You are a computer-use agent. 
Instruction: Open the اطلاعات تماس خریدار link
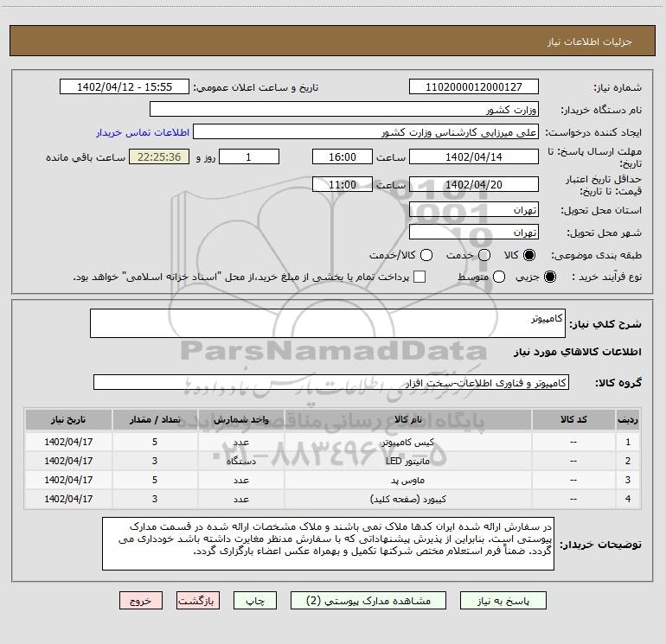click(143, 132)
